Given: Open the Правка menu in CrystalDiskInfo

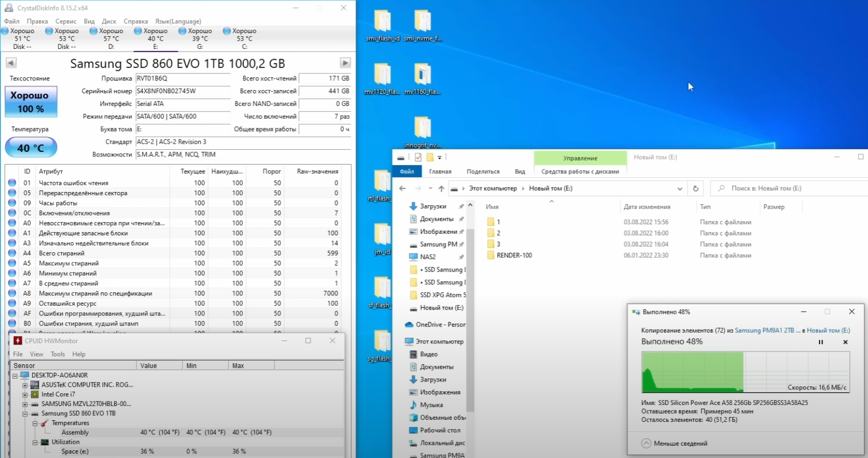Looking at the screenshot, I should (37, 21).
